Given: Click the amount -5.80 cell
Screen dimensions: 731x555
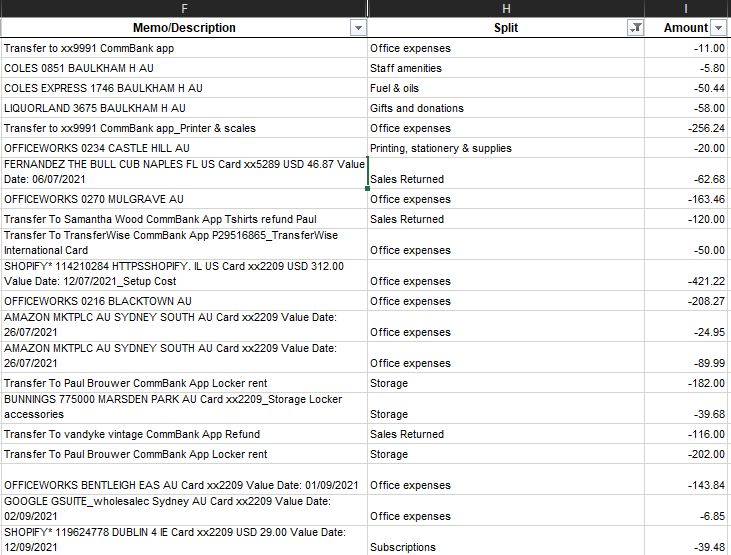Looking at the screenshot, I should [686, 68].
